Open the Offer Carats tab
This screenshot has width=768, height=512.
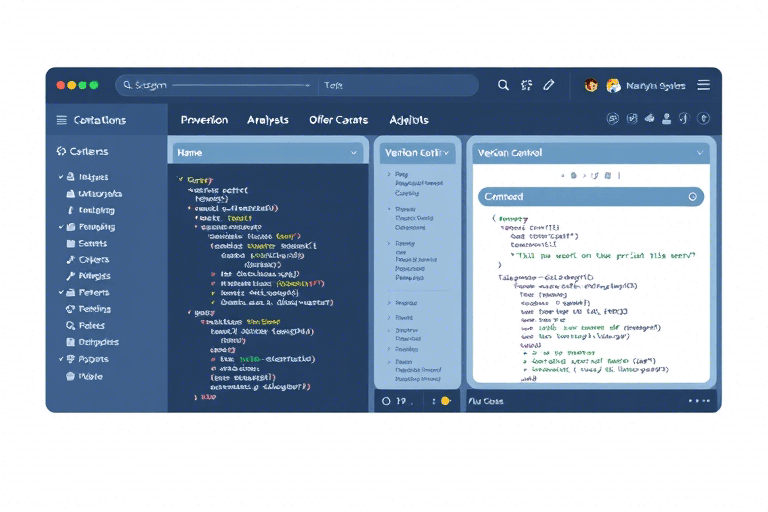click(x=338, y=120)
